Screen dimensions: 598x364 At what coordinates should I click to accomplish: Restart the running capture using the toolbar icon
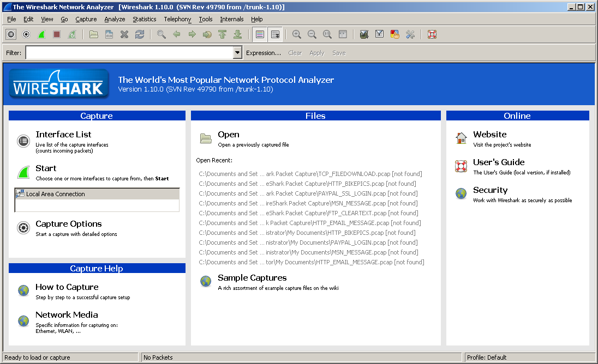[x=72, y=35]
